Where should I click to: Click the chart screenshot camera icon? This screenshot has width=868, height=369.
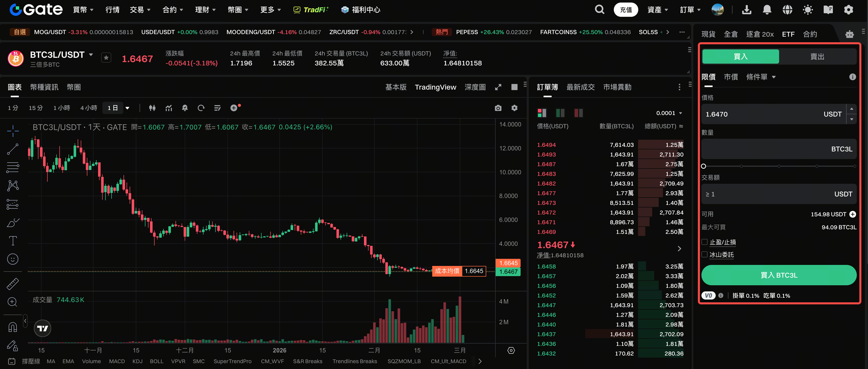click(498, 108)
